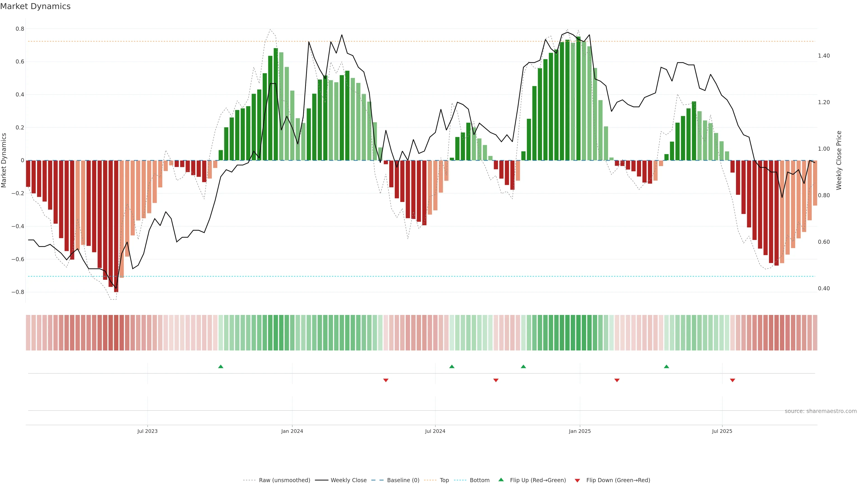Click the red triangle icon in the legend
The width and height of the screenshot is (868, 488).
pyautogui.click(x=577, y=480)
